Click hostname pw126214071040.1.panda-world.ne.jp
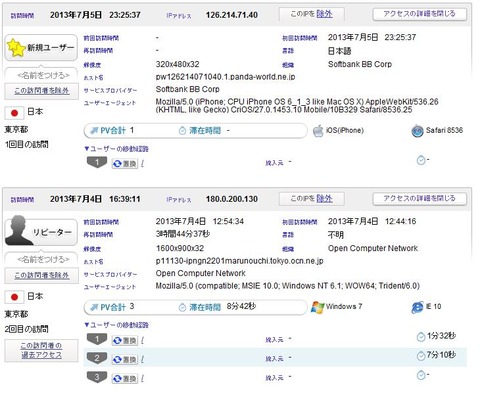480x397 pixels. click(x=225, y=77)
